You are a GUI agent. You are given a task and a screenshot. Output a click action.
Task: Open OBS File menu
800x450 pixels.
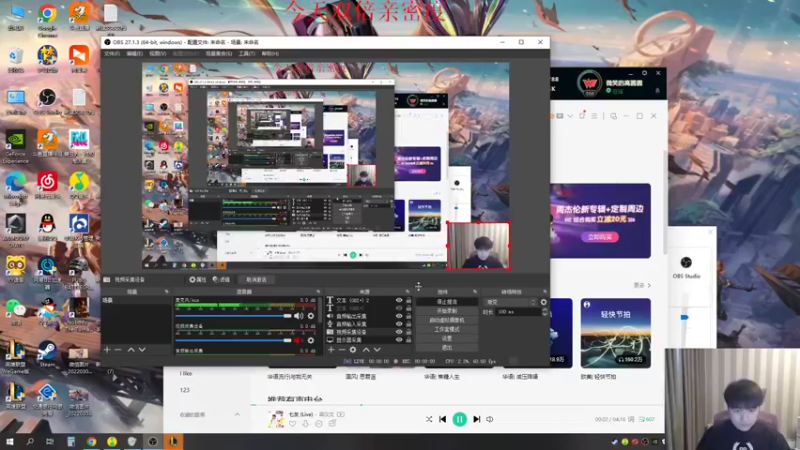(112, 54)
